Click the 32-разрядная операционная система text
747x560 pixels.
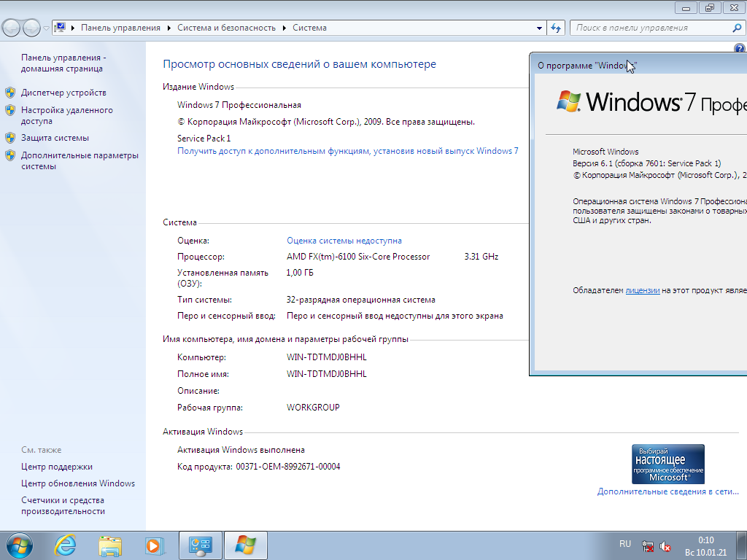[360, 300]
